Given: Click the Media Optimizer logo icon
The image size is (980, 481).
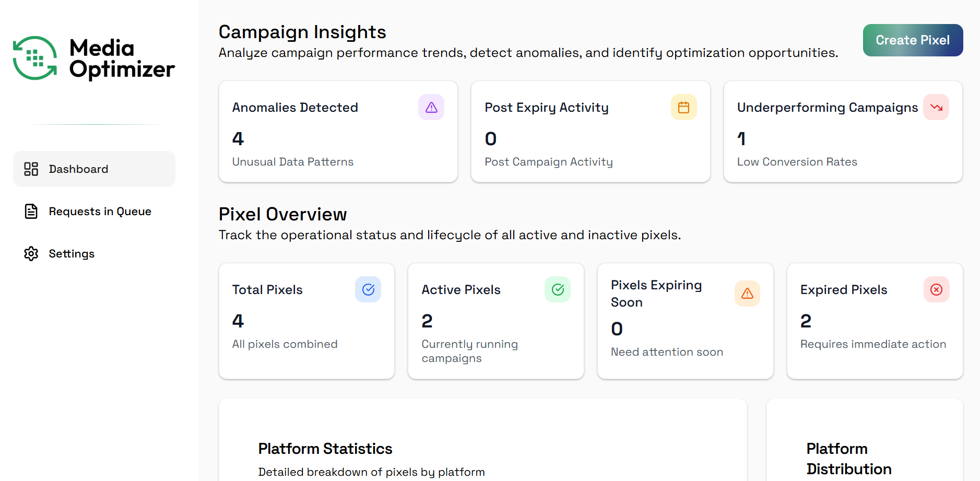Looking at the screenshot, I should coord(35,58).
